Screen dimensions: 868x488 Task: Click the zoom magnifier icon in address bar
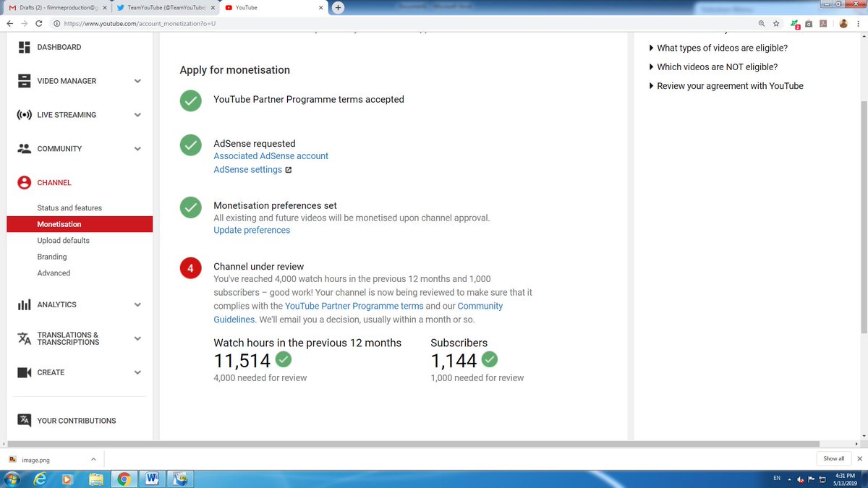coord(762,23)
